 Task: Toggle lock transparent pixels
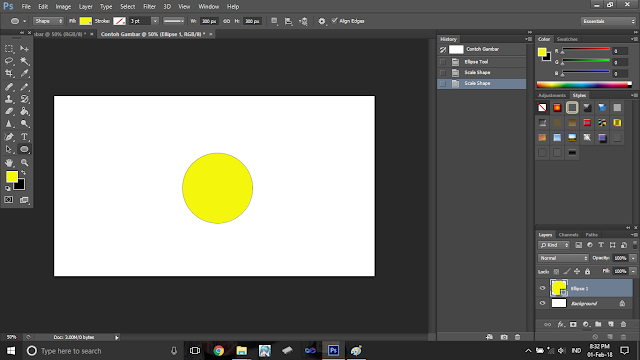point(556,271)
